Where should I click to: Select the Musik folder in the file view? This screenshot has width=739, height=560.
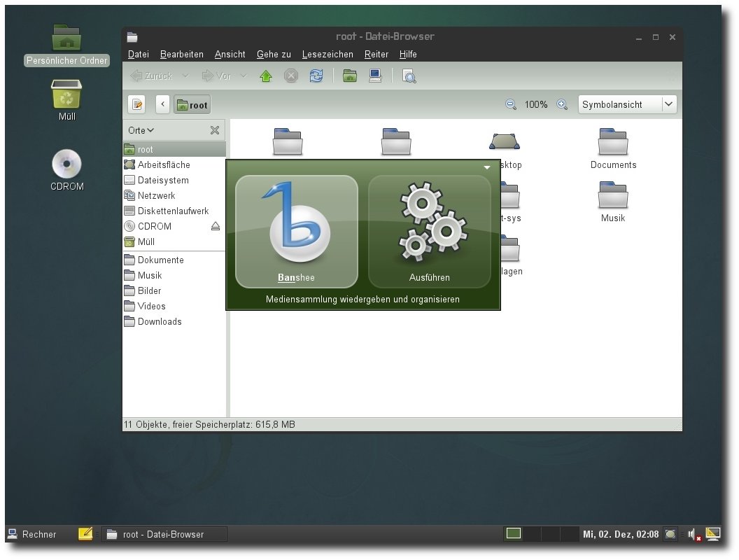tap(613, 202)
